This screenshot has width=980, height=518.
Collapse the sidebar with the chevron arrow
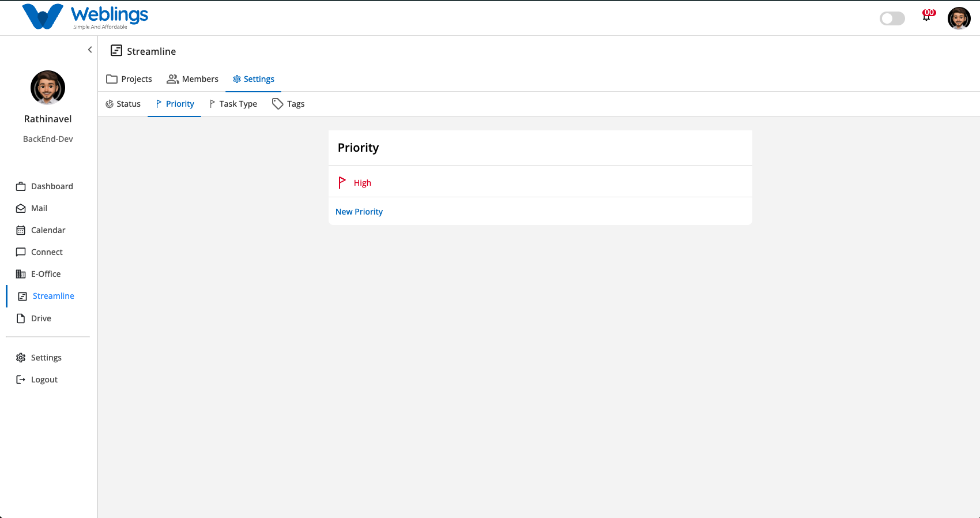(90, 50)
